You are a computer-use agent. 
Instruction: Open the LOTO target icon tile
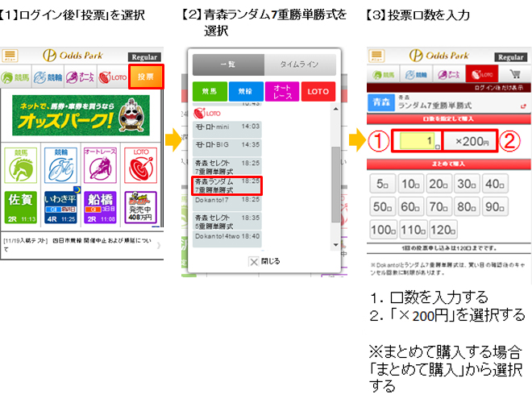pyautogui.click(x=140, y=165)
